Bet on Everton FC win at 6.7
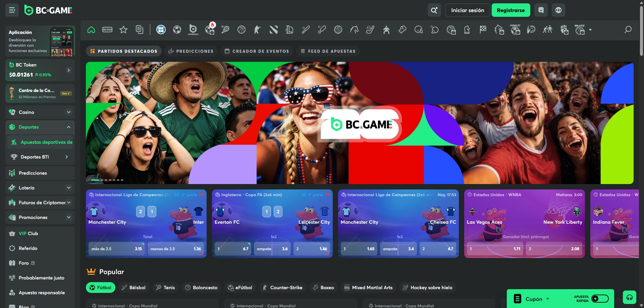Screen dimensions: 644x308 (233, 249)
